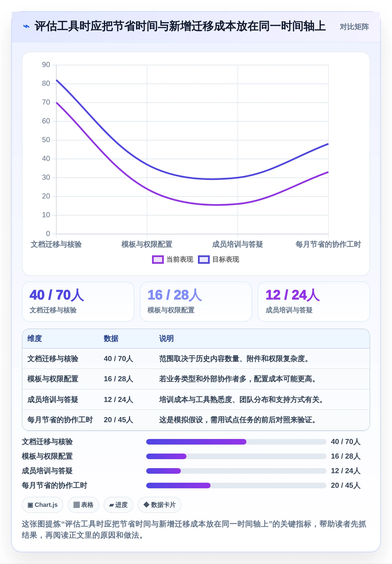
Task: Click table value 40 / 70人
Action: [118, 359]
